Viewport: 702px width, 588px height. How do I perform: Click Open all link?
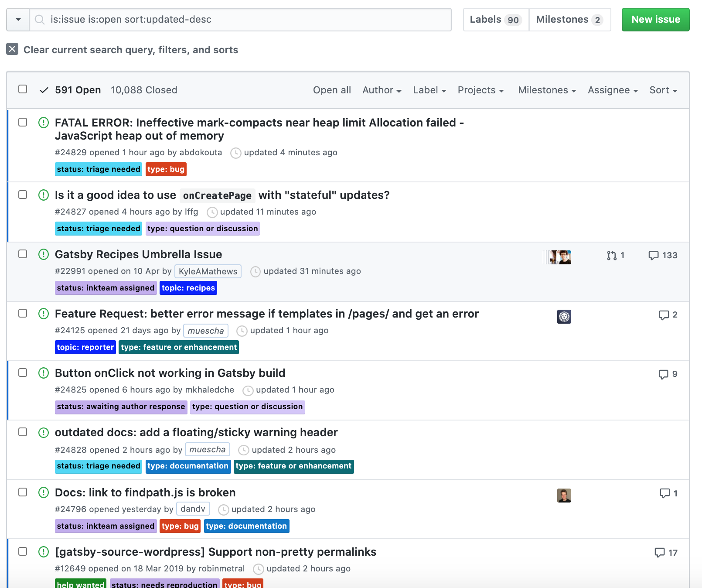point(332,90)
